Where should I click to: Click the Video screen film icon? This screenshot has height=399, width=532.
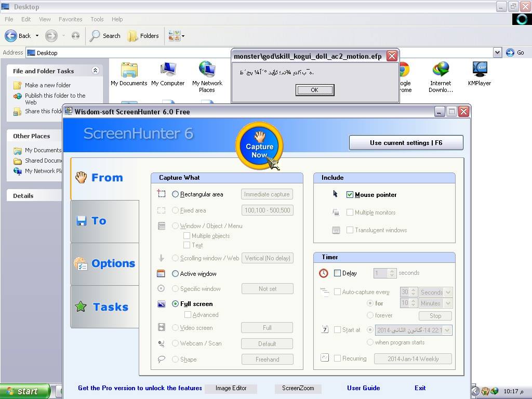point(162,327)
